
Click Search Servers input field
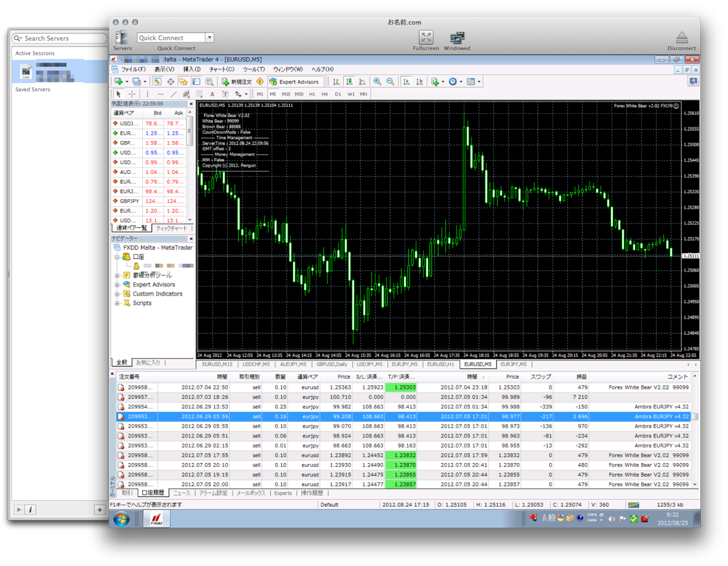click(60, 38)
